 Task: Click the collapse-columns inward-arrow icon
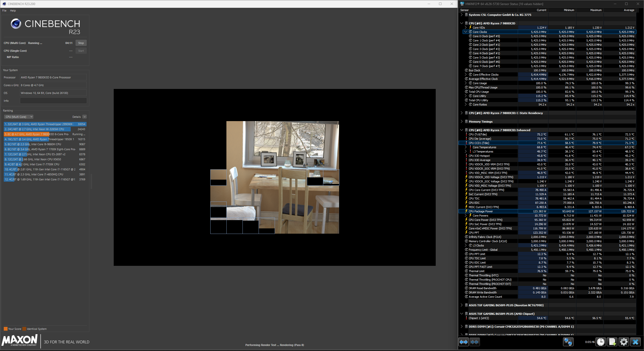(475, 342)
